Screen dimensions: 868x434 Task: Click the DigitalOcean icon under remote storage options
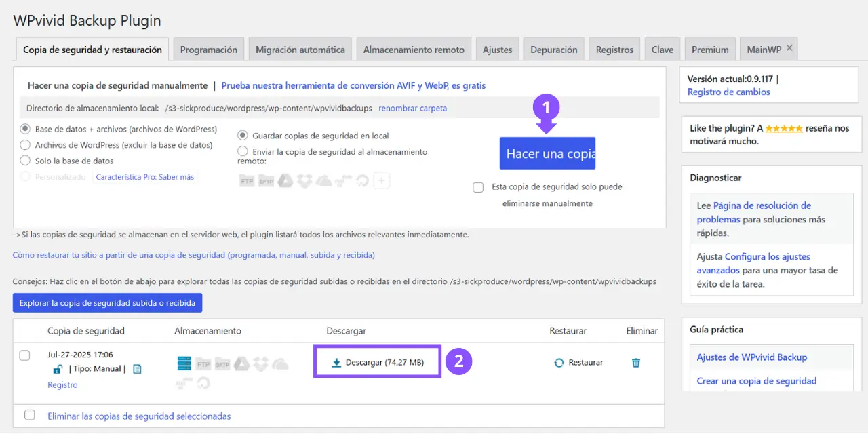(x=362, y=181)
